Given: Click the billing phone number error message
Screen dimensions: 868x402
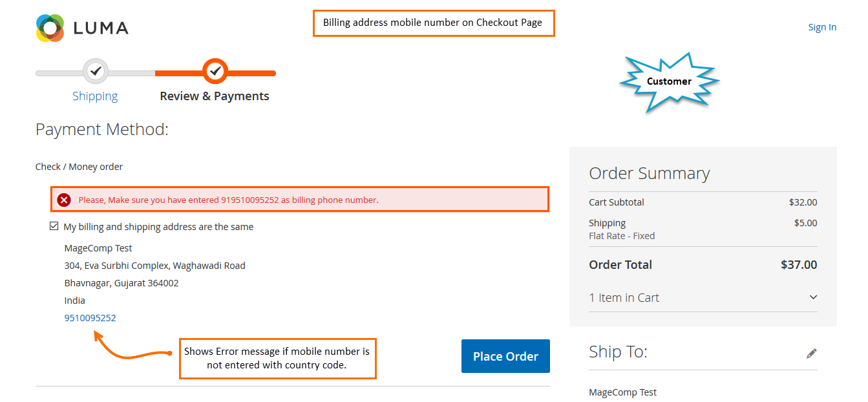Looking at the screenshot, I should pos(228,200).
